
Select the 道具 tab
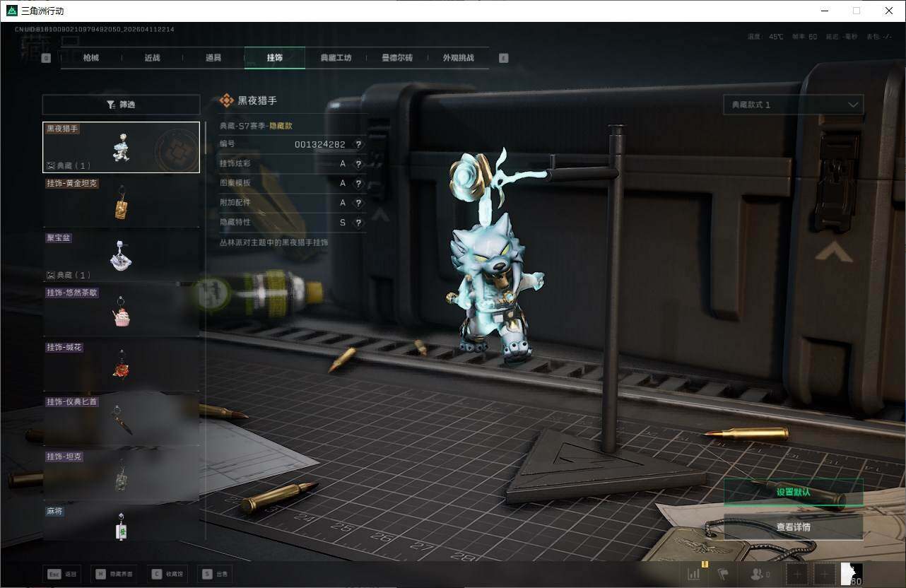(x=213, y=58)
